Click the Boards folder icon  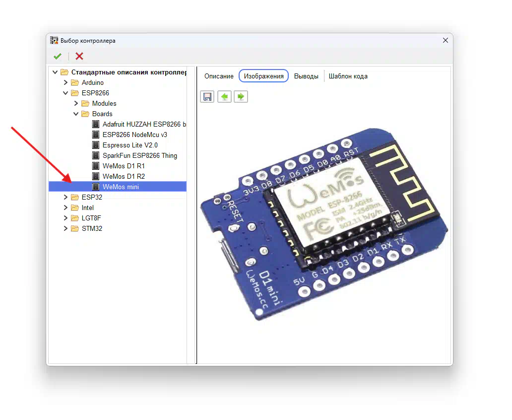85,114
